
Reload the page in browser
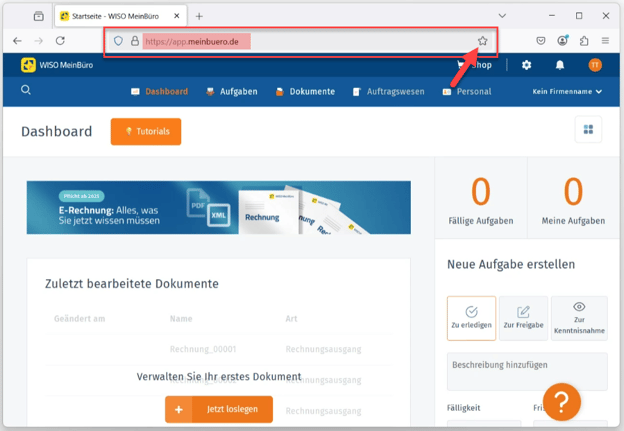click(x=60, y=41)
